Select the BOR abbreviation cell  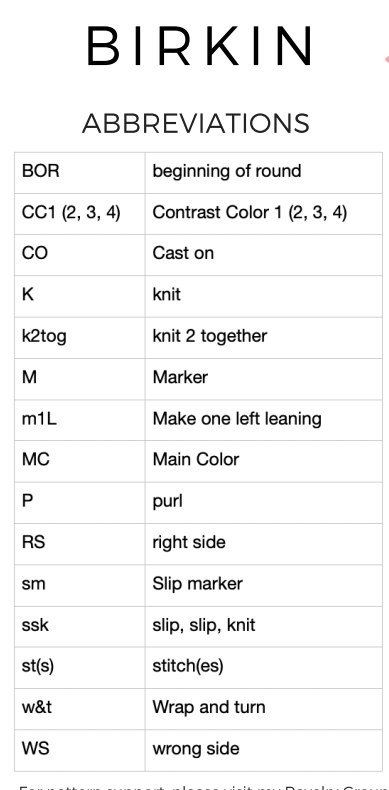80,172
